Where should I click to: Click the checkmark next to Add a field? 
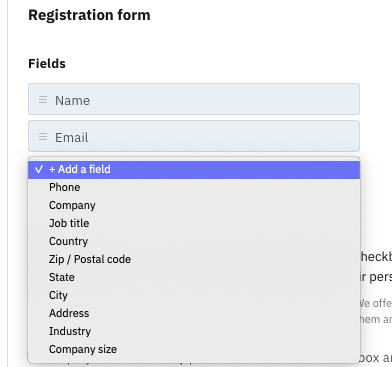(39, 169)
